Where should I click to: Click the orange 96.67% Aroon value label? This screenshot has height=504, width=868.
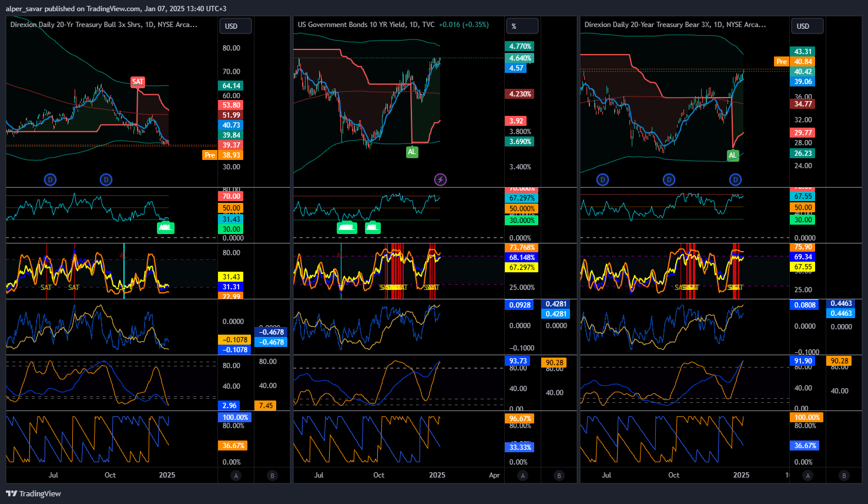pos(520,419)
